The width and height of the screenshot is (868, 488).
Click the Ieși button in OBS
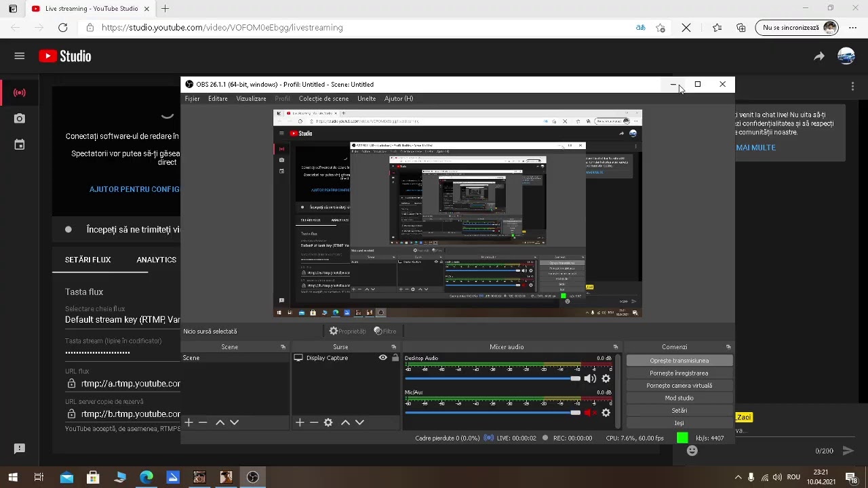(679, 424)
